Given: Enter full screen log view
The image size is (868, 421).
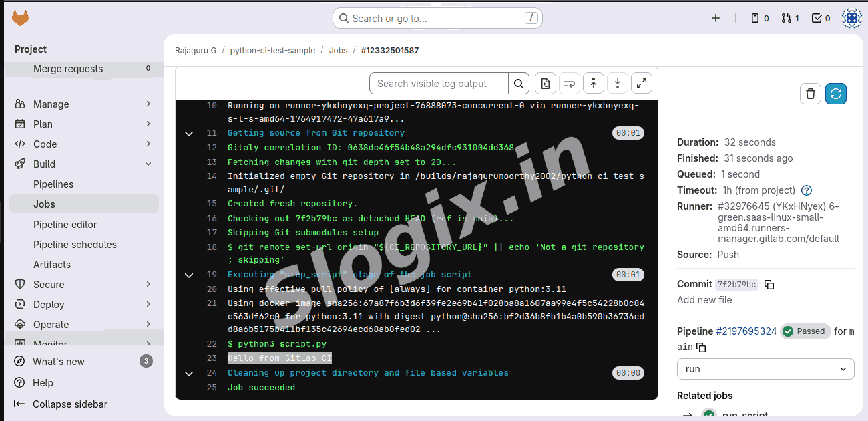Looking at the screenshot, I should (x=641, y=84).
